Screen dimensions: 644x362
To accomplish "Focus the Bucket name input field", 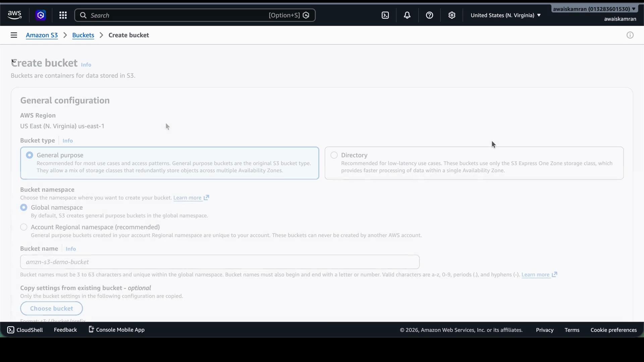I will [220, 262].
